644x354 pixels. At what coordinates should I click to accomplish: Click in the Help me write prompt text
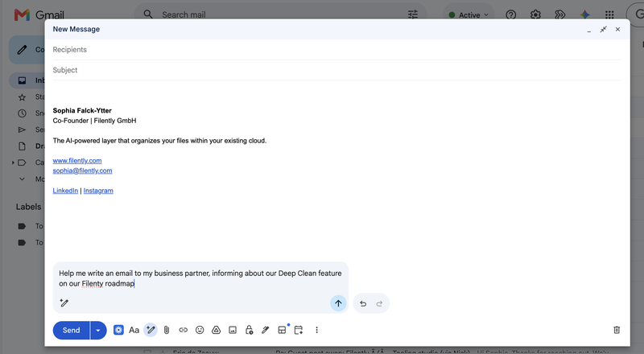[x=200, y=278]
